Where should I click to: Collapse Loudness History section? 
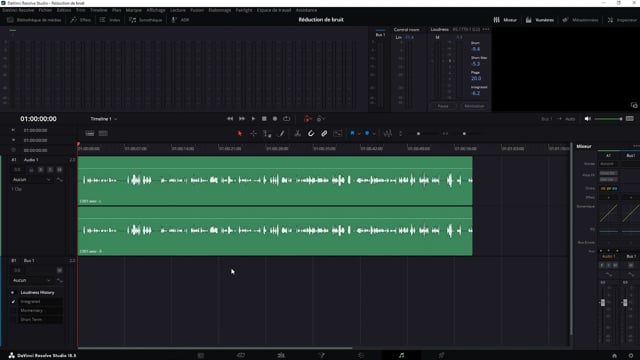tap(12, 293)
